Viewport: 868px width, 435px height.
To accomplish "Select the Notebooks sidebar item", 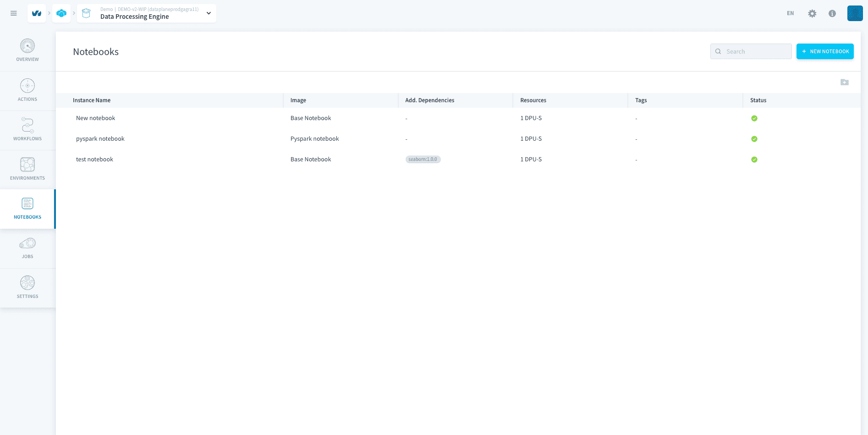I will point(27,209).
